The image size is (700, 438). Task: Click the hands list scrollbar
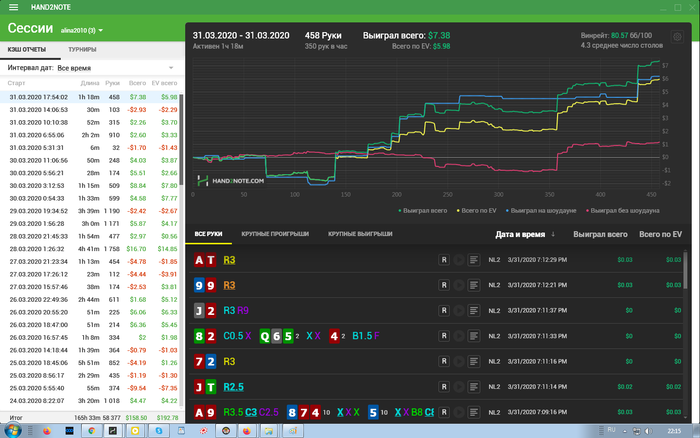click(685, 270)
